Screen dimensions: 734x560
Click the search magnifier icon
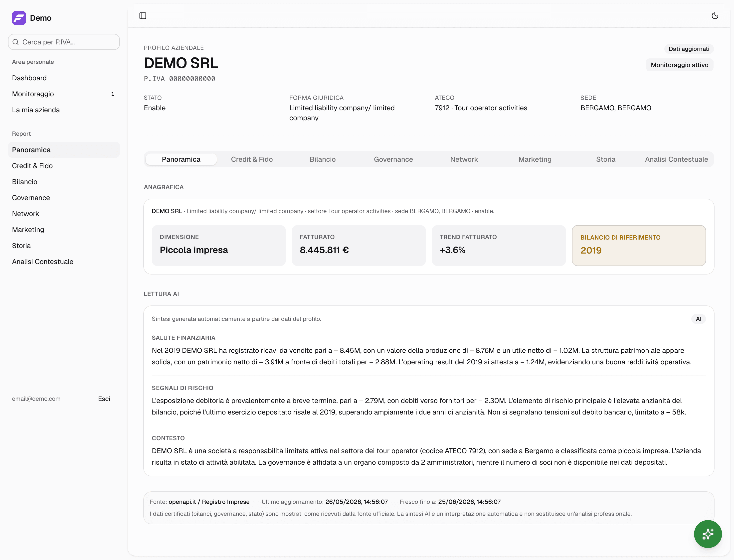pos(15,42)
